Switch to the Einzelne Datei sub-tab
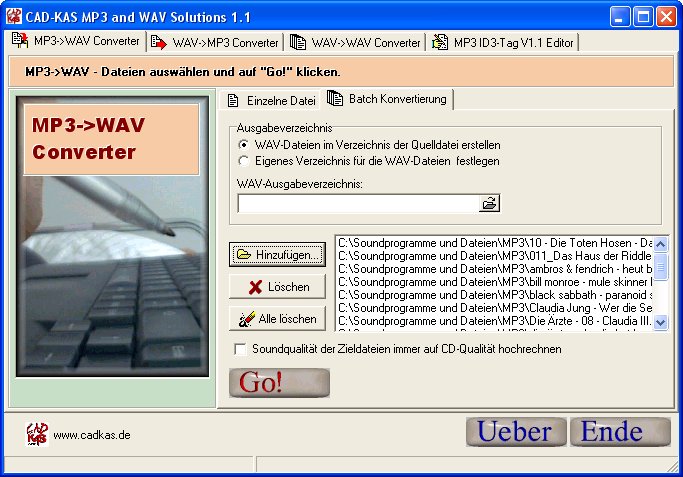The image size is (683, 477). point(270,100)
